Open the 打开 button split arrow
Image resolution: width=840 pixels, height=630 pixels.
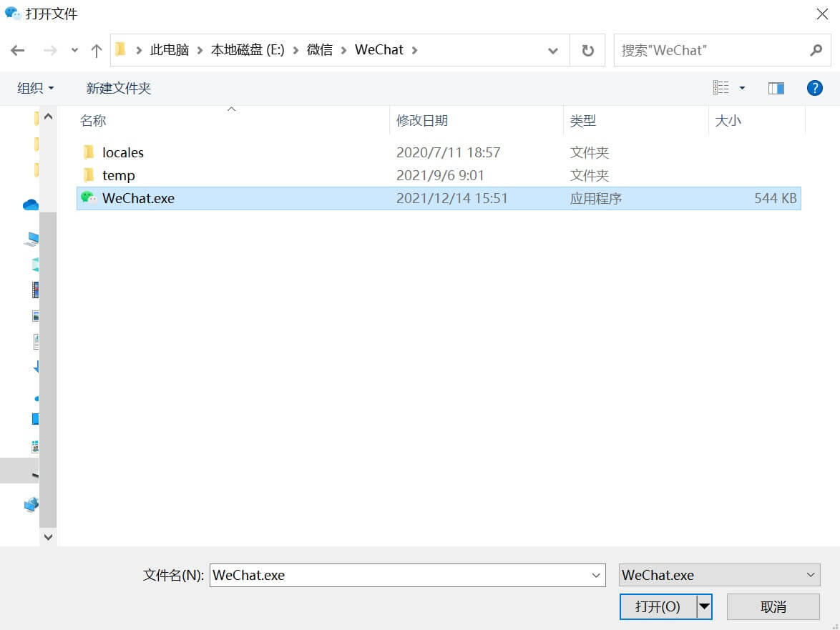click(x=703, y=606)
